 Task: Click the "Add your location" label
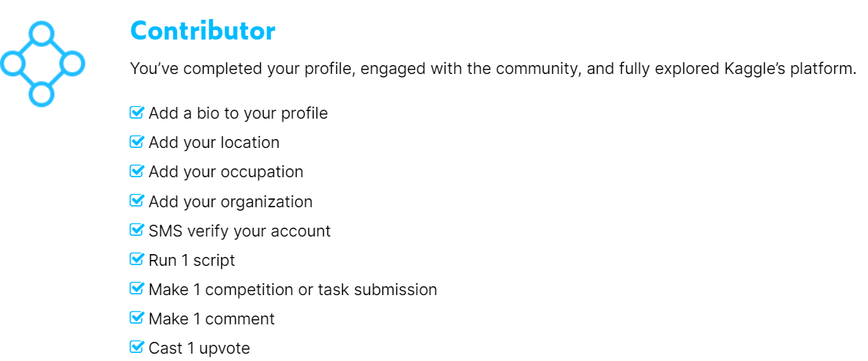214,143
